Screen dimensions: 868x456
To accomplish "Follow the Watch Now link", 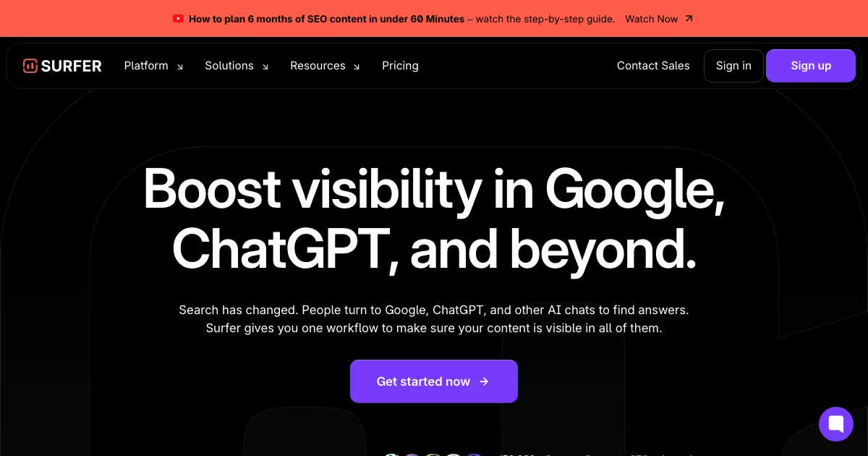I will (x=651, y=19).
